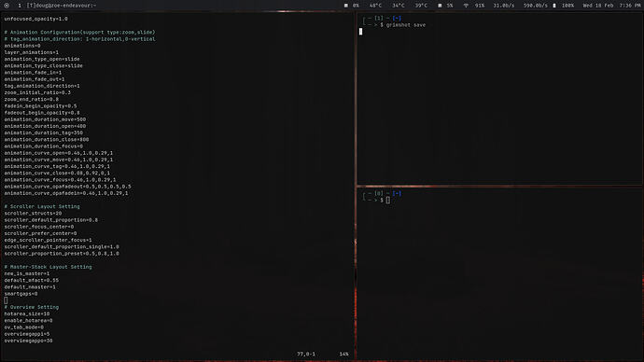Click the line zoom_initial_ratio=0.3
This screenshot has height=362, width=644.
pos(37,92)
